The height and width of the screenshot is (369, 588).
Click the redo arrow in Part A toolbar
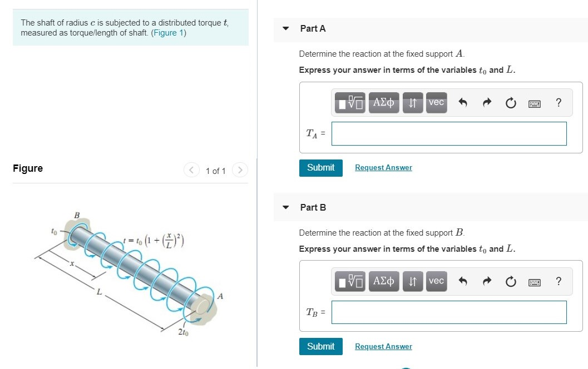487,102
